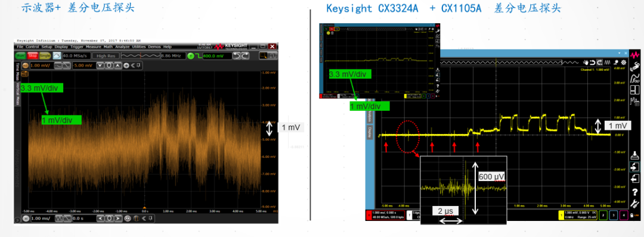Image resolution: width=644 pixels, height=237 pixels.
Task: Open the small dropdown arrow on blue title bar
Action: point(620,53)
